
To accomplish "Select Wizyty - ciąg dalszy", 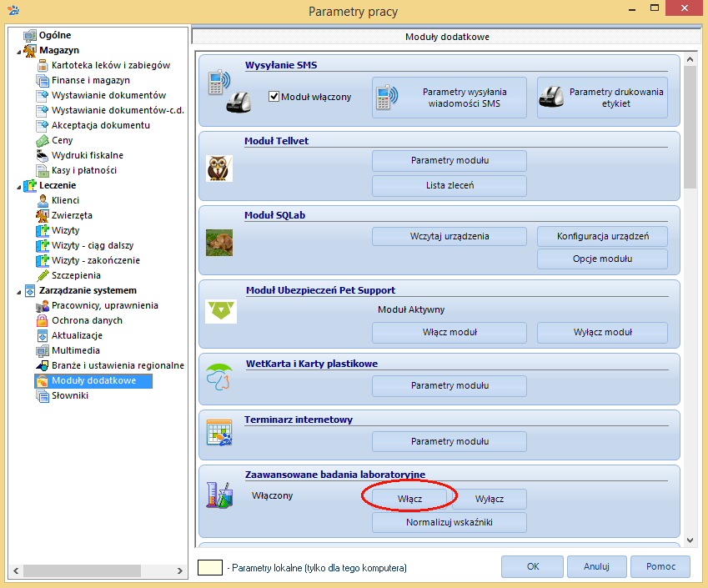I will coord(93,246).
